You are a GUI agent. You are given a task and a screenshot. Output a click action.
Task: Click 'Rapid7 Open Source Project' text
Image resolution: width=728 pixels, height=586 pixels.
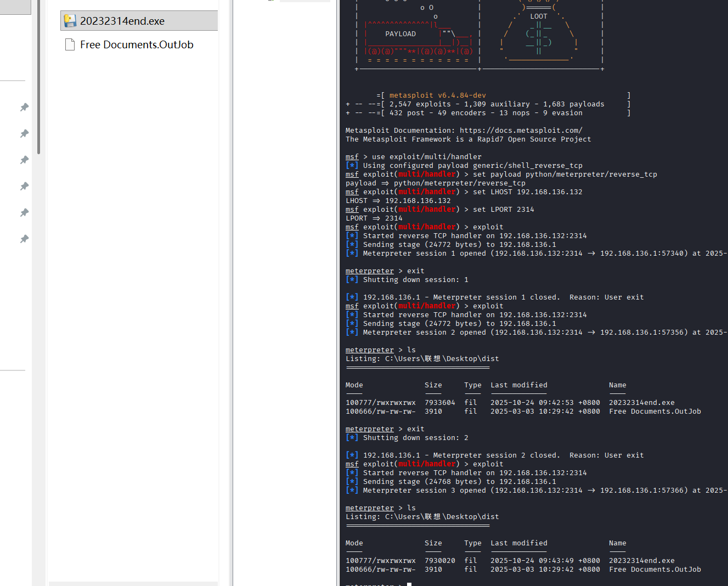point(534,139)
